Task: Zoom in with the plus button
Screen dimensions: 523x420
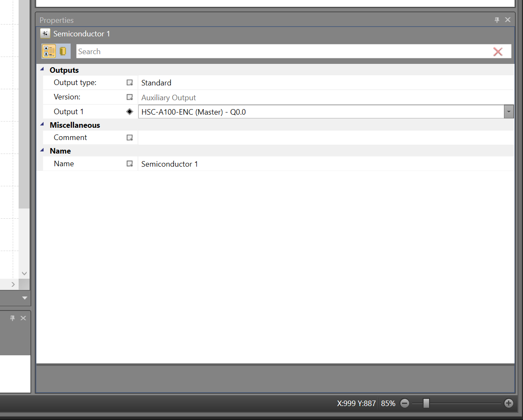Action: (x=509, y=403)
